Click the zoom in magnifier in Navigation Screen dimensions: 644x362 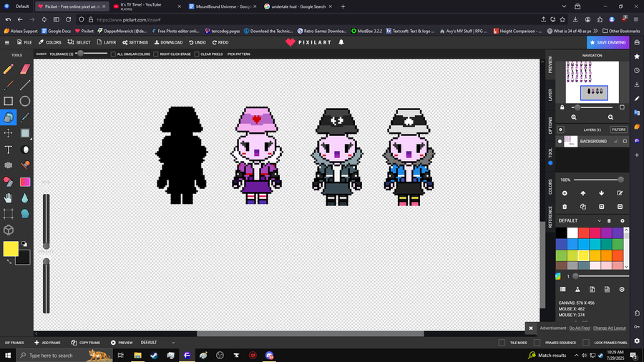[x=574, y=117]
